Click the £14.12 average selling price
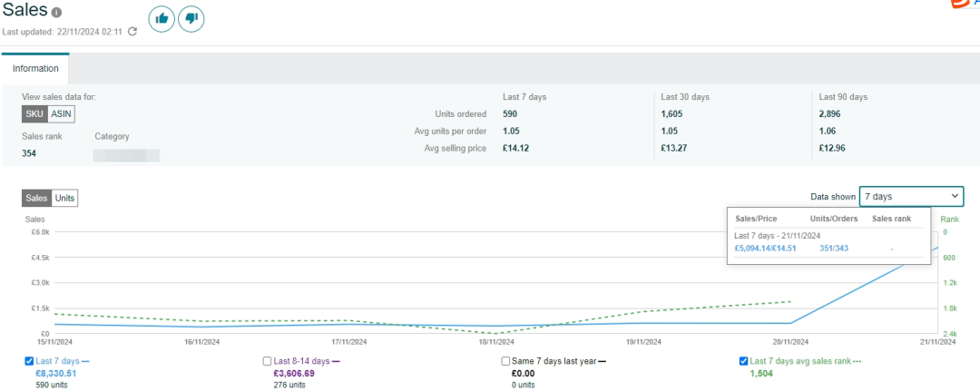 click(x=515, y=149)
